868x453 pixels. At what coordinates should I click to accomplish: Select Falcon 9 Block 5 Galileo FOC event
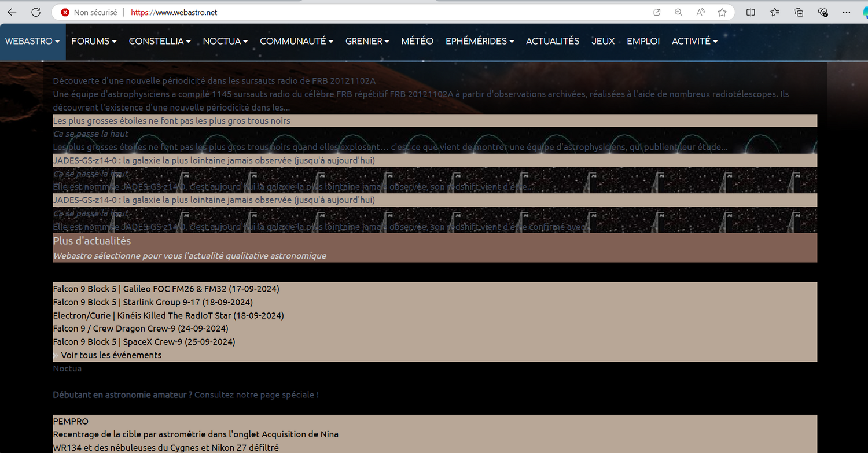[x=166, y=289]
